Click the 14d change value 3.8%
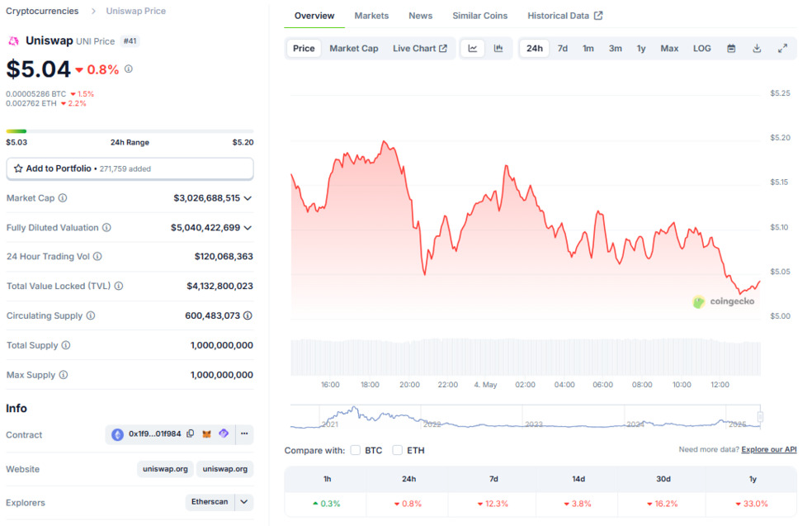Image resolution: width=812 pixels, height=526 pixels. tap(578, 504)
